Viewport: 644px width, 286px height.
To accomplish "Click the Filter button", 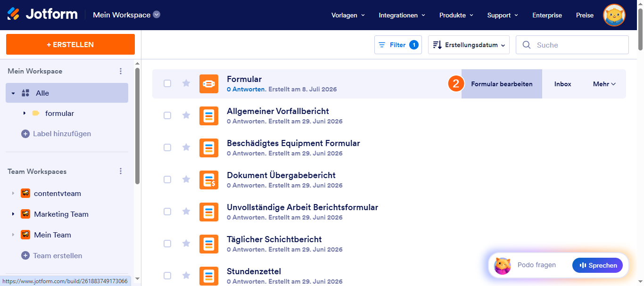I will pos(398,45).
